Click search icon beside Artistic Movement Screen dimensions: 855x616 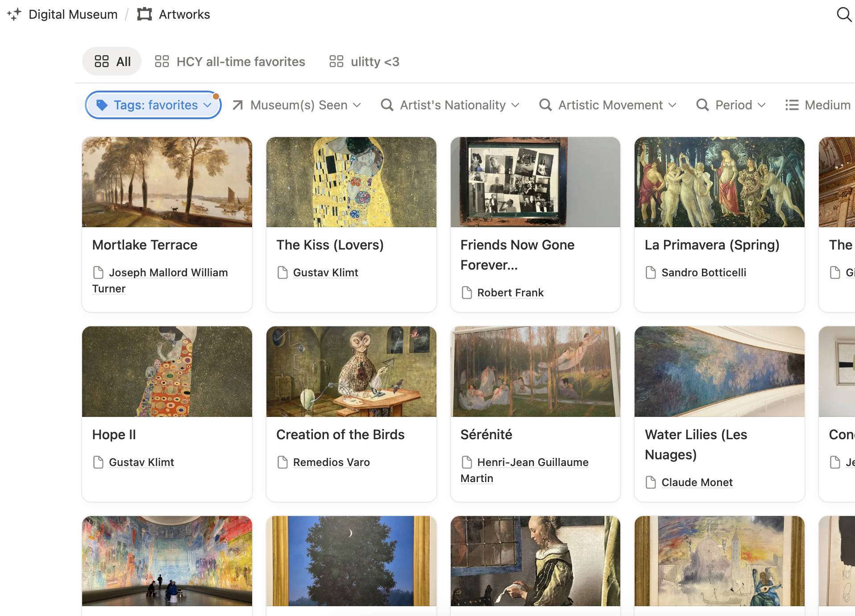[x=545, y=105]
